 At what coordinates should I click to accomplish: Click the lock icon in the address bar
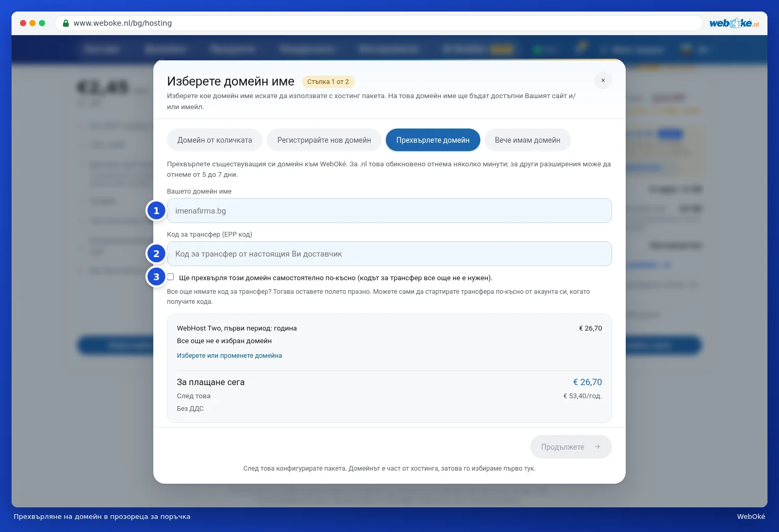(66, 23)
